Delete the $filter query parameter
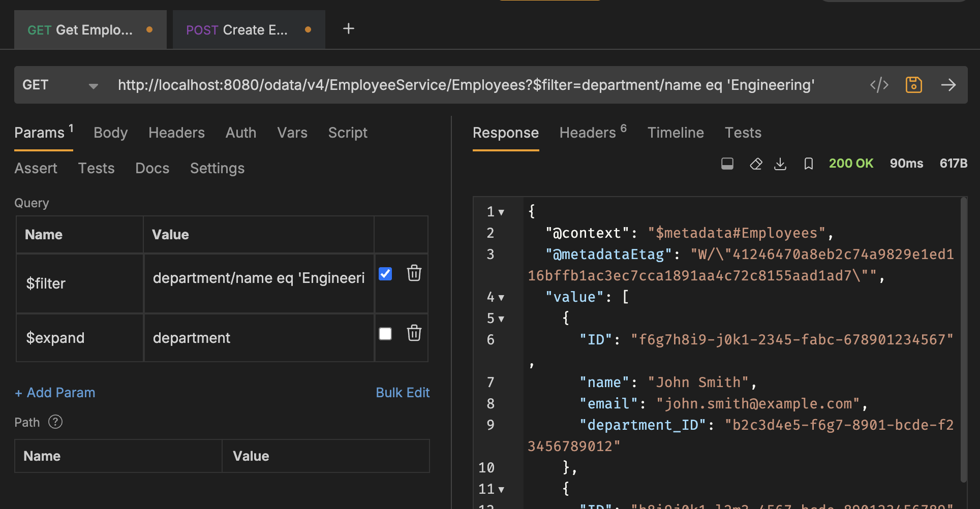Screen dimensions: 980x509 (414, 273)
